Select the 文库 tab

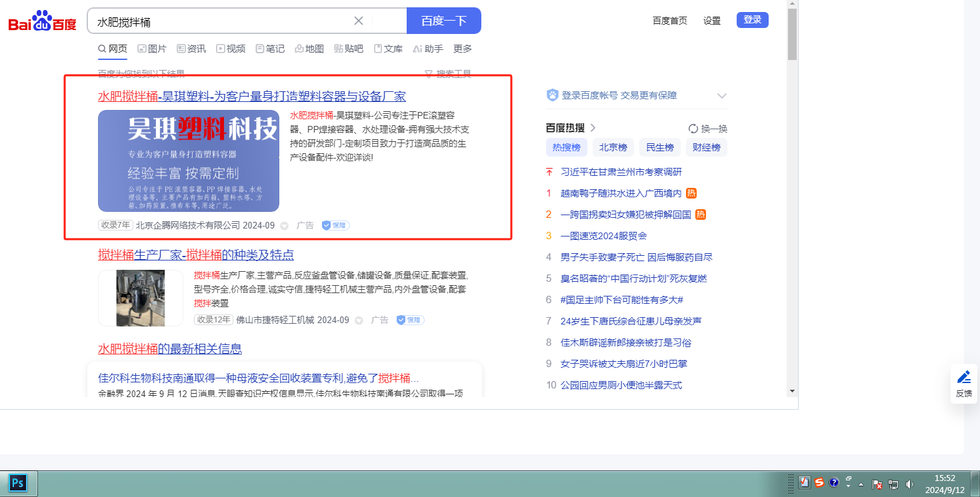point(388,49)
